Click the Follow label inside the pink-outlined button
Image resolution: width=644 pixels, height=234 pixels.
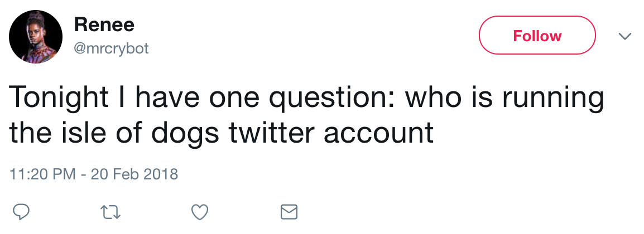537,36
